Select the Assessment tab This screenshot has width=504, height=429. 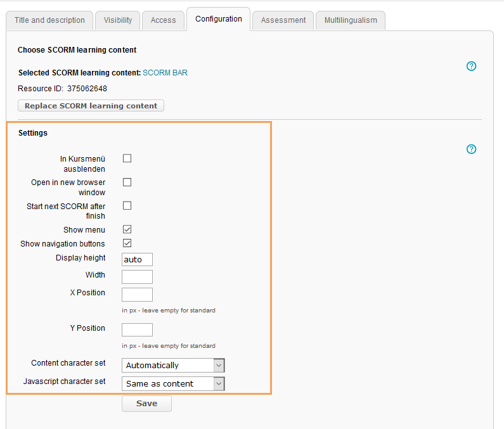pos(283,20)
